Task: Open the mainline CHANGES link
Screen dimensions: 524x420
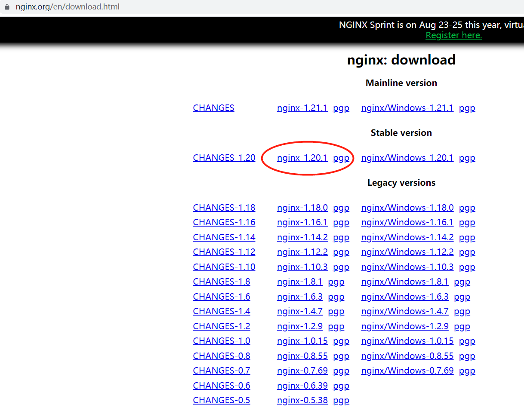Action: pos(213,108)
